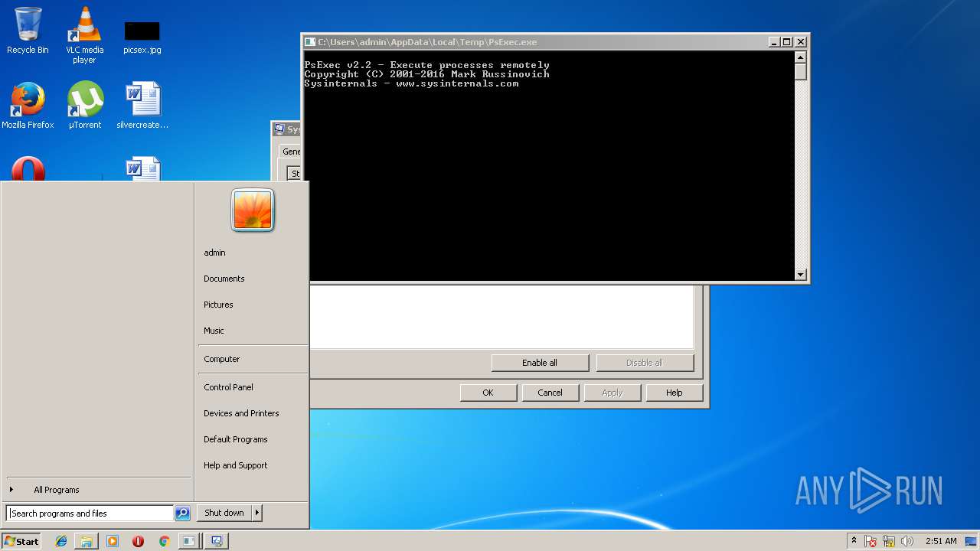Click Cancel in System Configuration window

tap(550, 393)
